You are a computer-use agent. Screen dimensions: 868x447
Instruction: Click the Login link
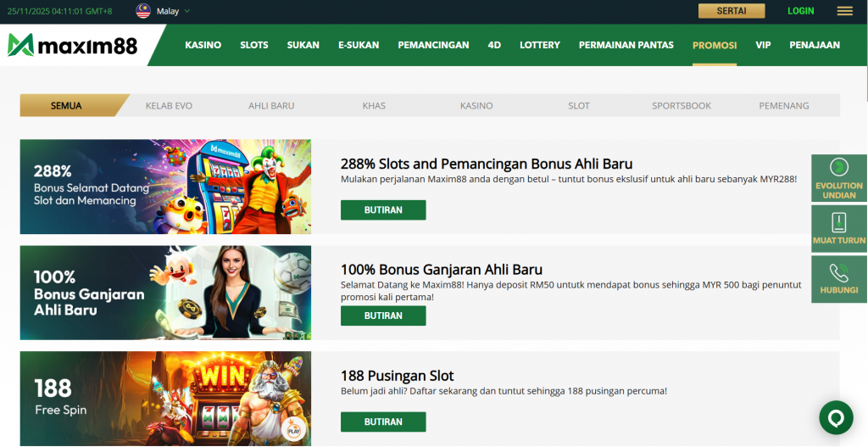pos(800,11)
